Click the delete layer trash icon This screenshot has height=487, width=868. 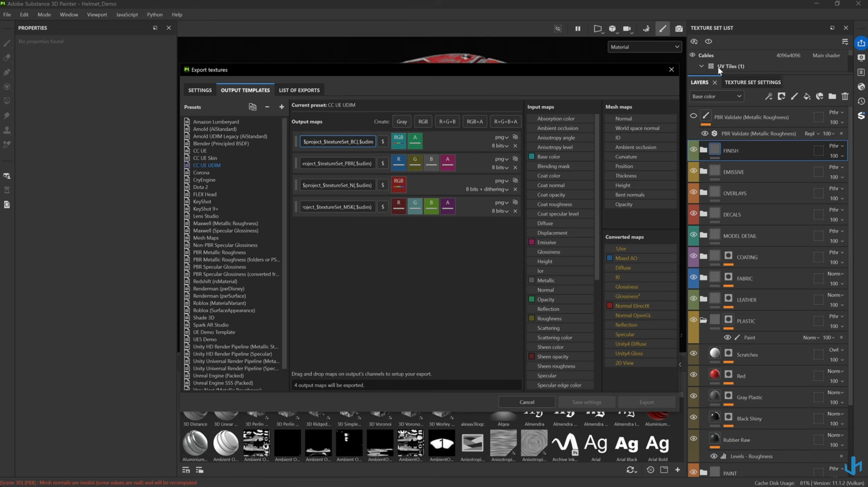(845, 97)
